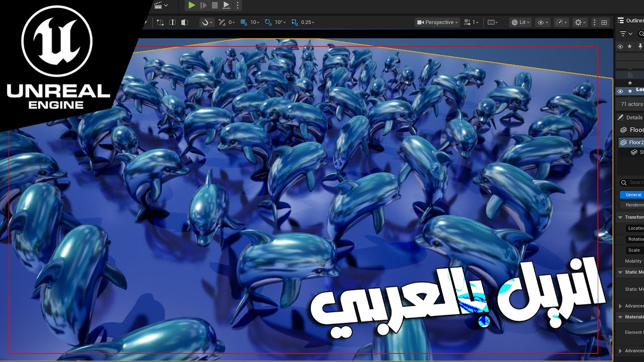The image size is (644, 362).
Task: Click the half-shaded box selection icon
Action: [x=185, y=22]
